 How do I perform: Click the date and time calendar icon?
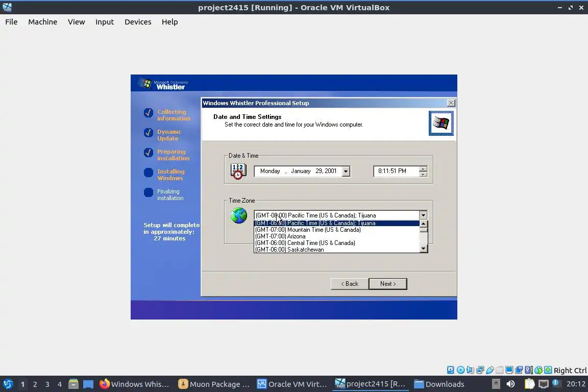[x=238, y=171]
